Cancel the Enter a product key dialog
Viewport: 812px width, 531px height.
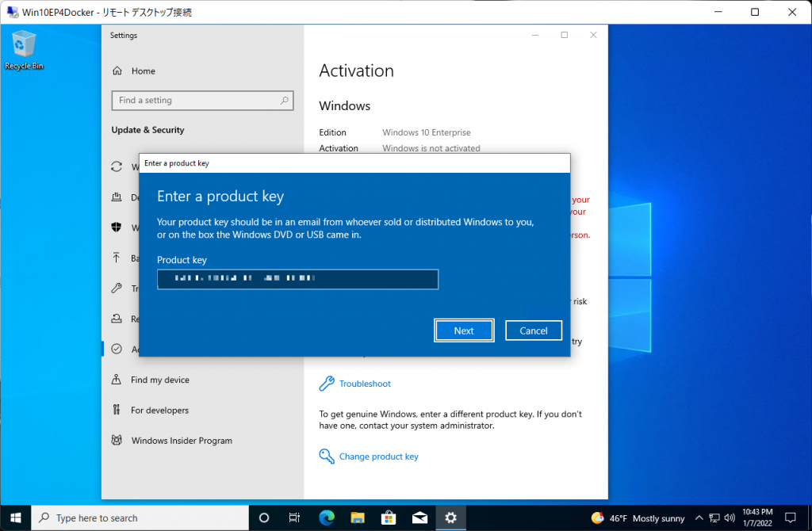coord(534,330)
